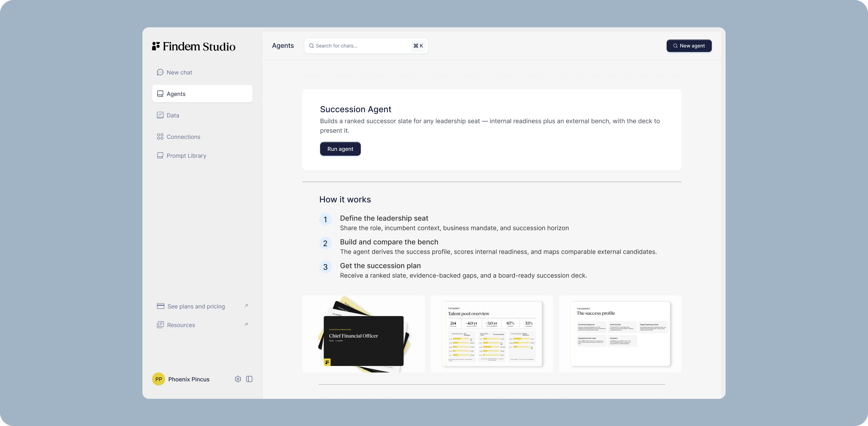The height and width of the screenshot is (426, 868).
Task: Click the 'Builds a ranked successor slate' description
Action: coord(490,126)
